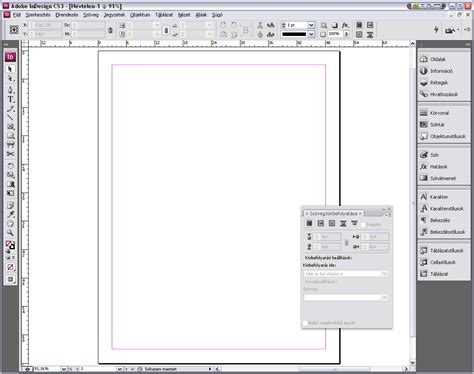Select the Gradient Swatch tool
The width and height of the screenshot is (474, 374).
pyautogui.click(x=10, y=184)
